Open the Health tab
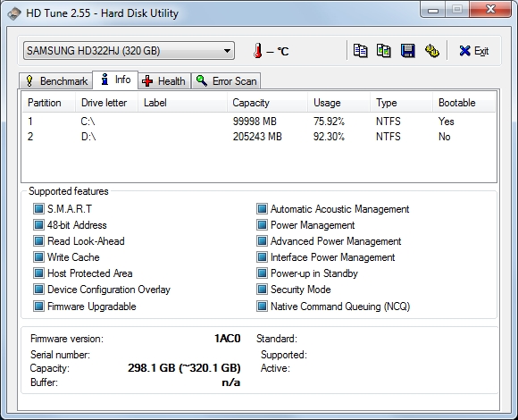Screen dimensions: 518x420 point(163,81)
